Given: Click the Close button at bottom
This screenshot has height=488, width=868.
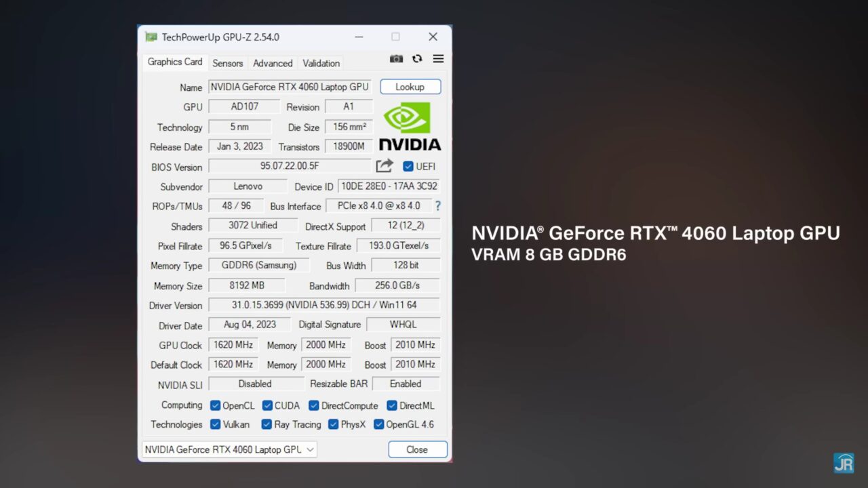Looking at the screenshot, I should click(417, 449).
